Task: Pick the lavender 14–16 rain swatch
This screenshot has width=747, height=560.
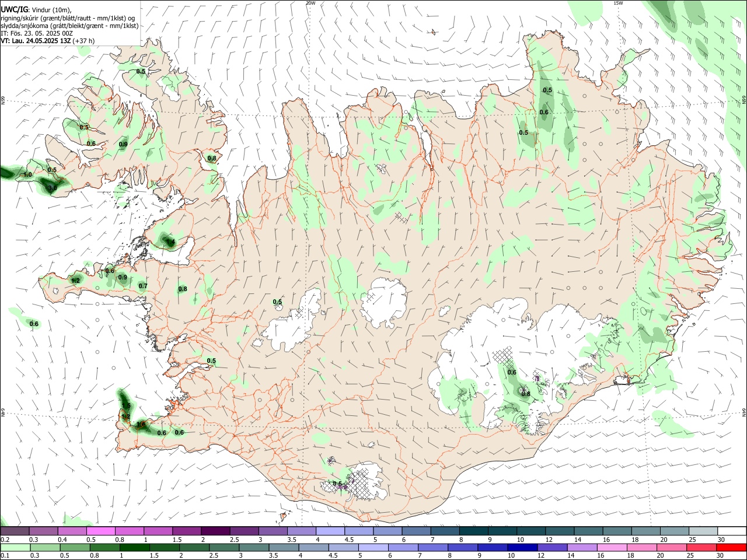Action: 582,547
